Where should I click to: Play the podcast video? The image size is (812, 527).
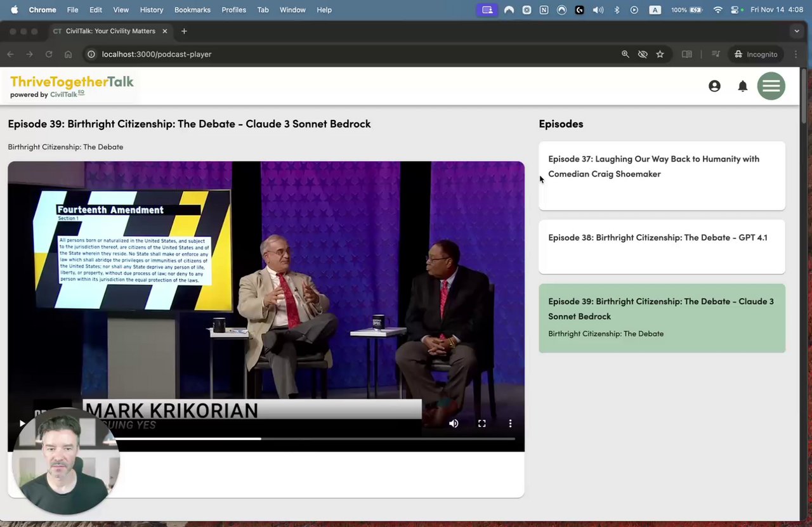click(22, 424)
